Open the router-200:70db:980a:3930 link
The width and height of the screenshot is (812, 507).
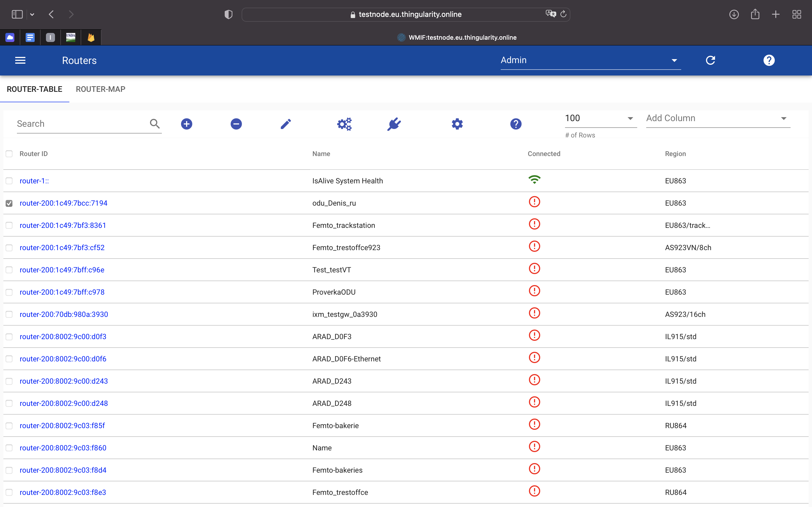pos(64,315)
